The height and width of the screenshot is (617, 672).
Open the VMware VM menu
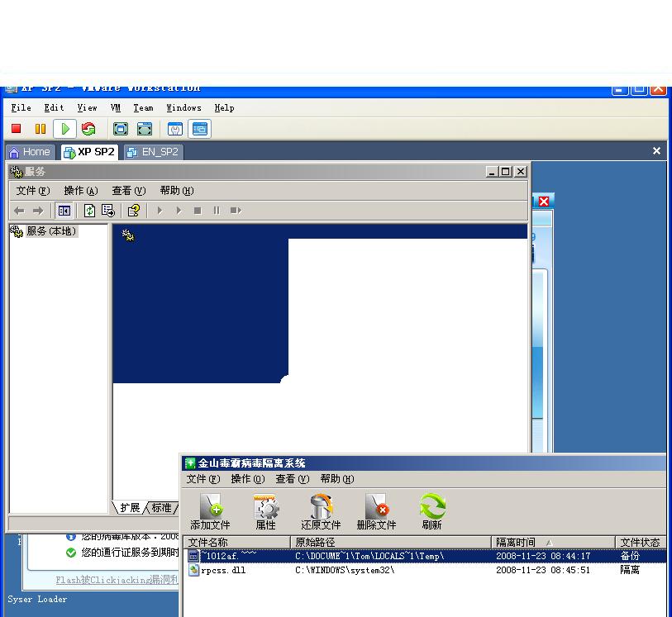coord(115,108)
